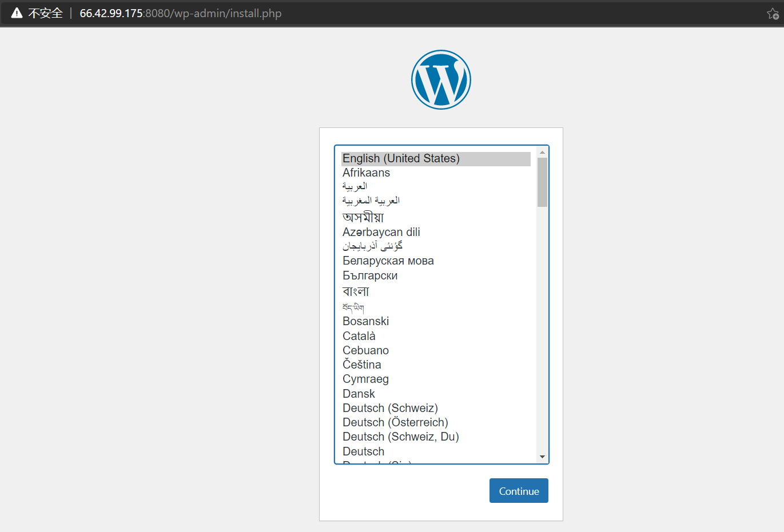
Task: Select Беларуская мова in the list
Action: (388, 261)
